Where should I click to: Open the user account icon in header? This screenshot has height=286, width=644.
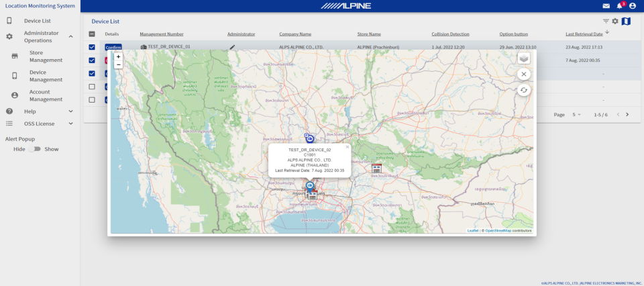click(x=633, y=6)
